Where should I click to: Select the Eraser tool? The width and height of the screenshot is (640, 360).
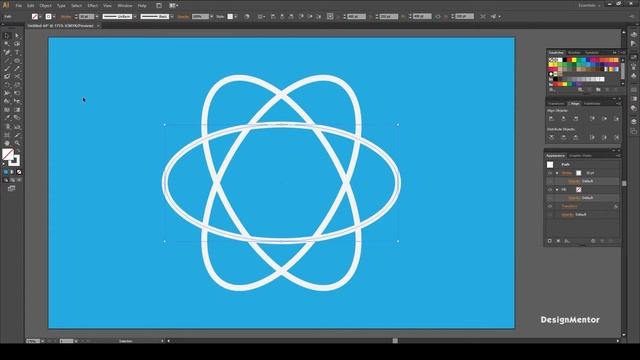[x=17, y=76]
